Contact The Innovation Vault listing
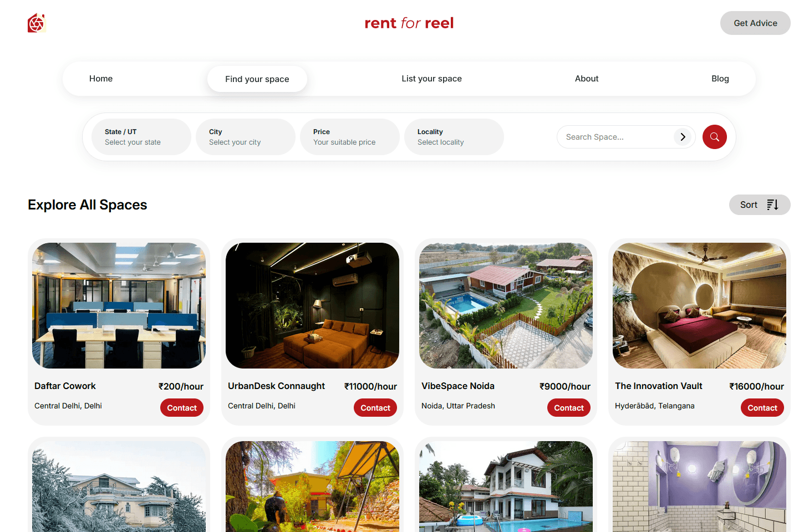Screen dimensions: 809x532 762,408
